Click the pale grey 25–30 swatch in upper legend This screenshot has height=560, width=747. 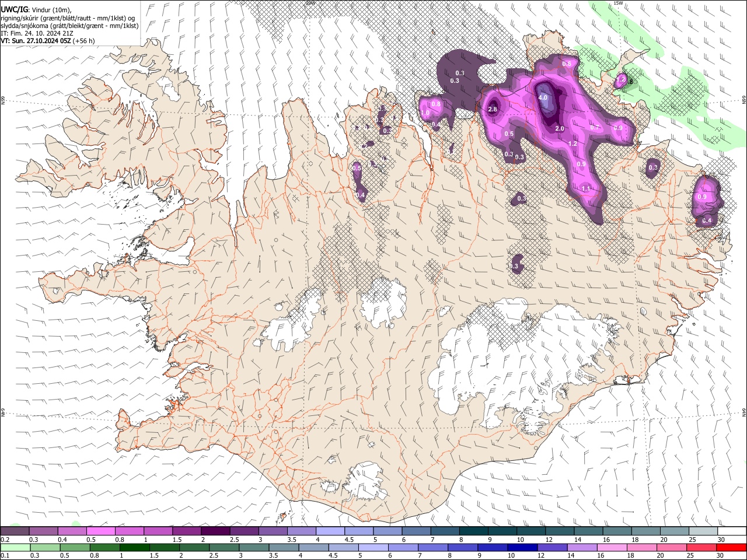(704, 531)
